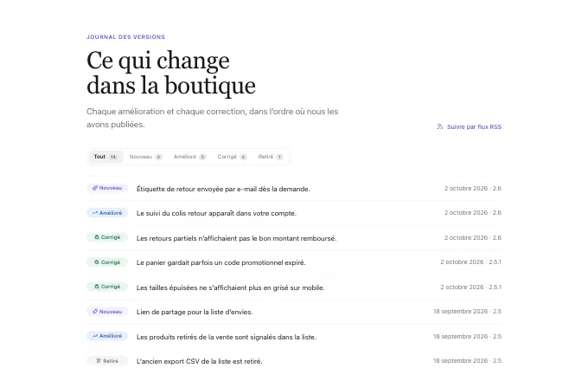Screen dimensions: 588x368
Task: Click the count badge beside 'Amélioré' tab
Action: [x=202, y=157]
